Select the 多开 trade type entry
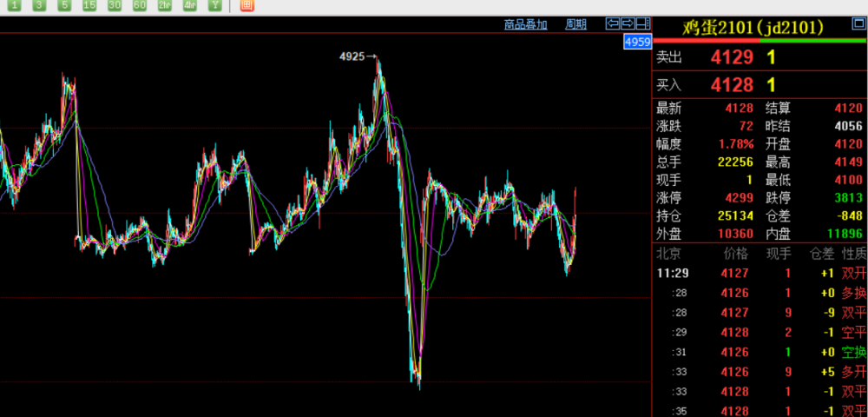The image size is (868, 417). pyautogui.click(x=853, y=372)
